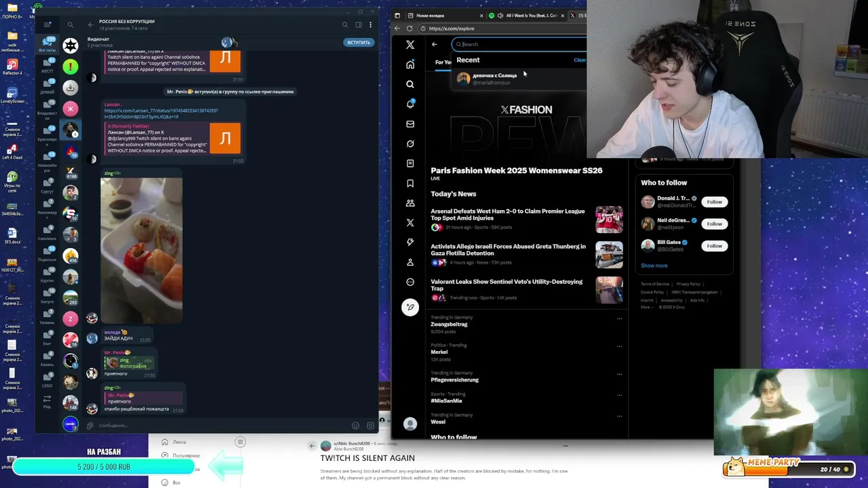This screenshot has width=868, height=488.
Task: Click Show more under Who to follow
Action: tap(654, 266)
